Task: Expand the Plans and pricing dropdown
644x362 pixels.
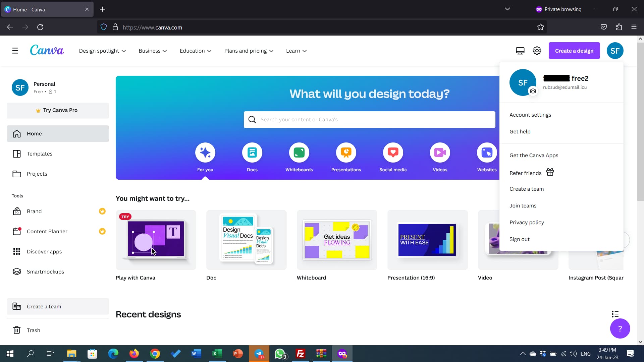Action: pyautogui.click(x=249, y=51)
